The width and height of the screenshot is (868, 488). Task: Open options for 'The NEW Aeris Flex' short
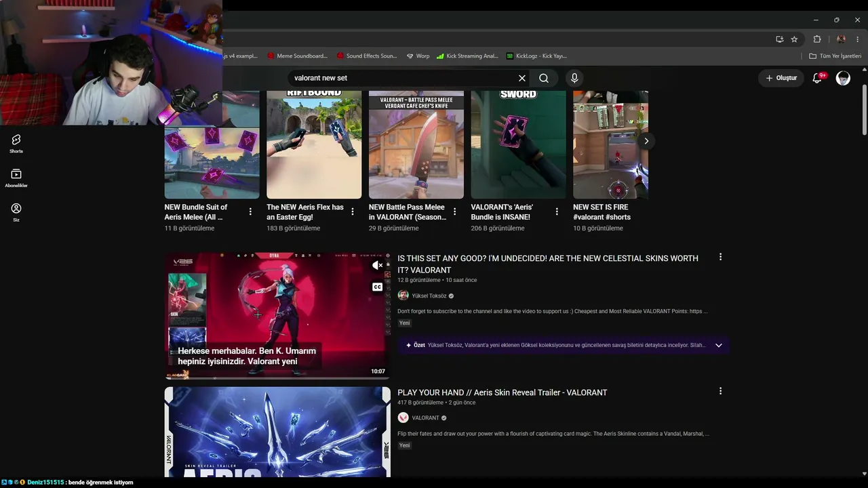353,211
